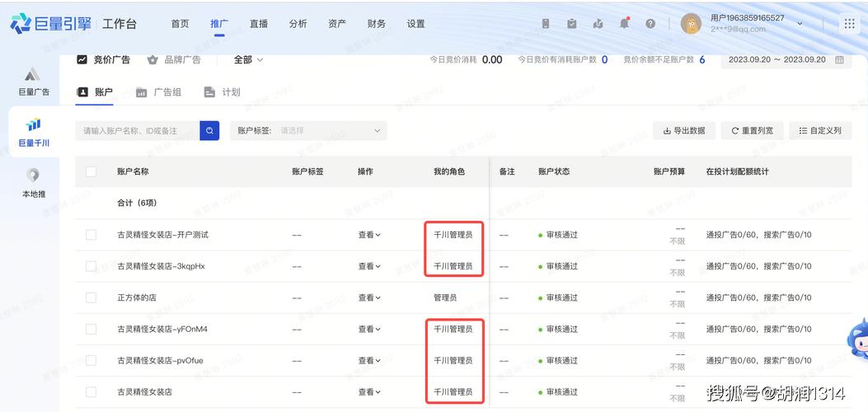
Task: Click the 我的角色 column header
Action: coord(449,171)
